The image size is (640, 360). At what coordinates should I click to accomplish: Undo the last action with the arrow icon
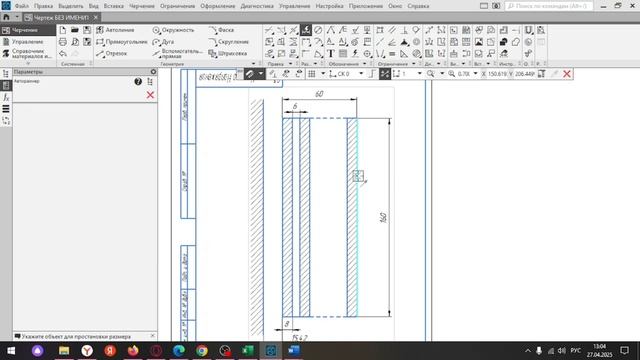point(62,53)
